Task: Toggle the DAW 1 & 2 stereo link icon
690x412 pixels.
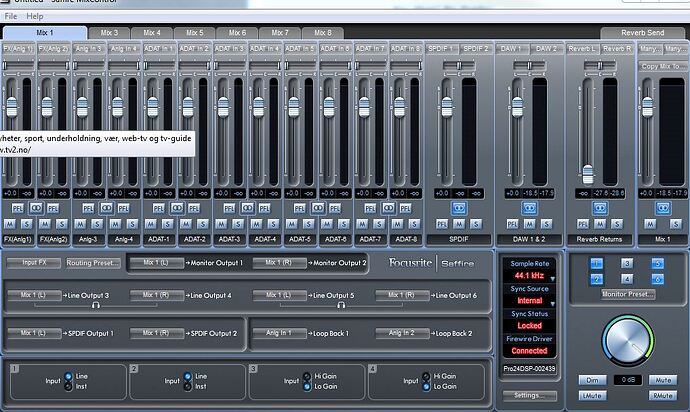Action: (529, 208)
